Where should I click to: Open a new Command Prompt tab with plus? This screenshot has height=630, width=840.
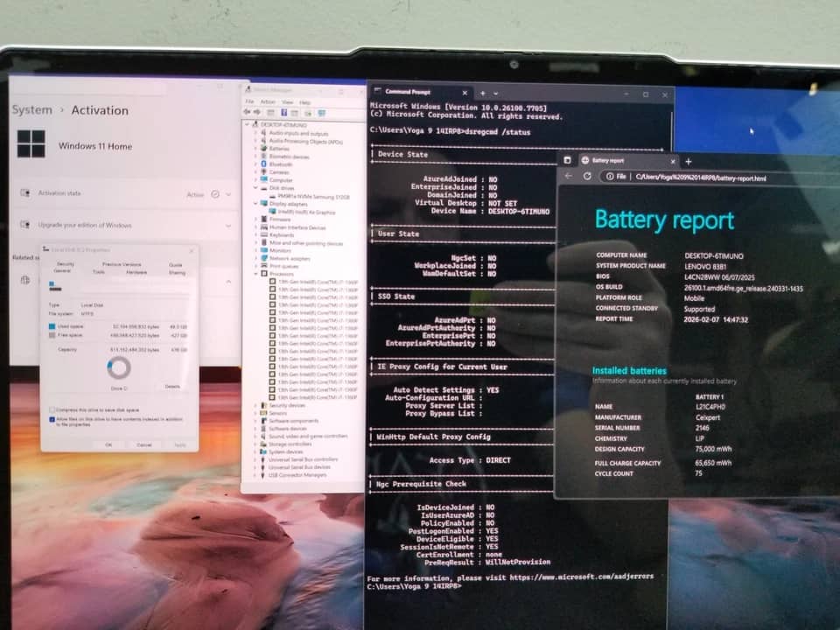[483, 94]
